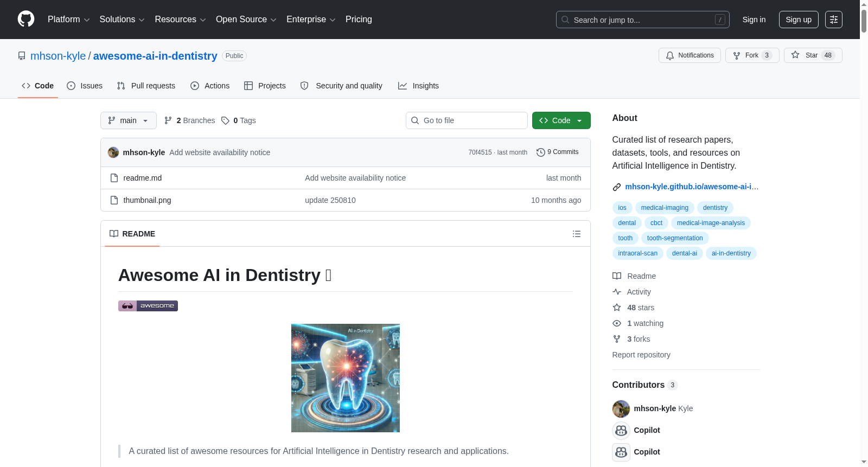This screenshot has height=467, width=868.
Task: Open the global navigation menu icon next to Sign up
Action: tap(834, 20)
